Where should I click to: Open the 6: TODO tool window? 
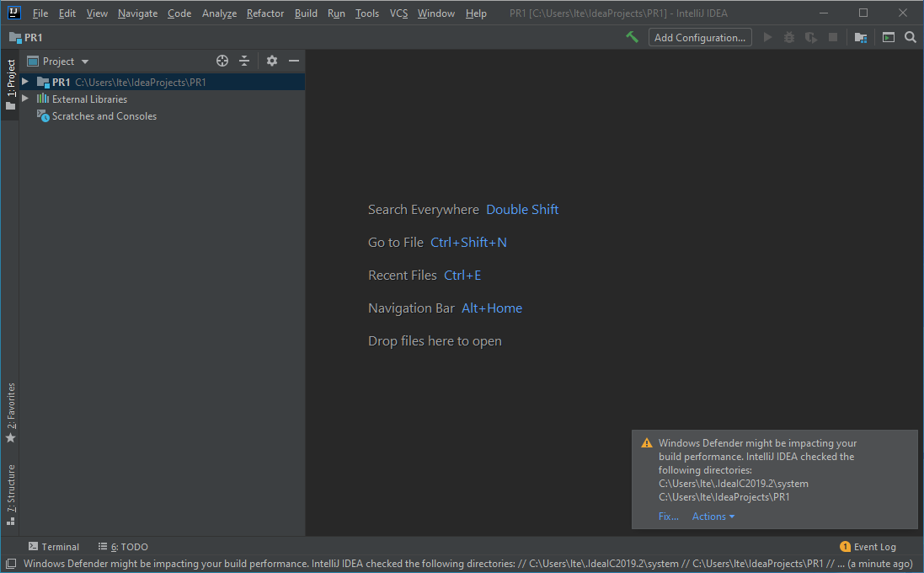[123, 547]
